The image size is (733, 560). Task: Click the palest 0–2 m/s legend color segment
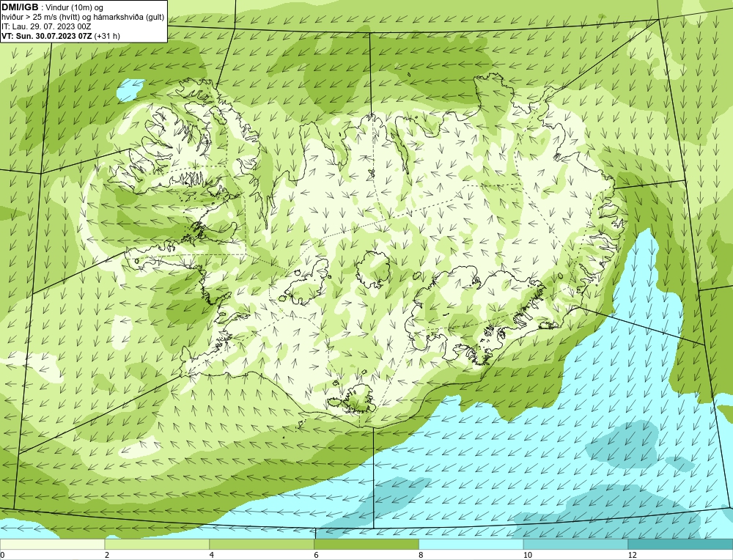(52, 544)
